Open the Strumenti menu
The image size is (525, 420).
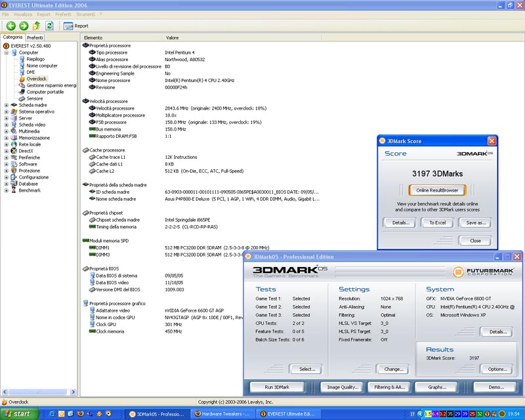(x=85, y=14)
